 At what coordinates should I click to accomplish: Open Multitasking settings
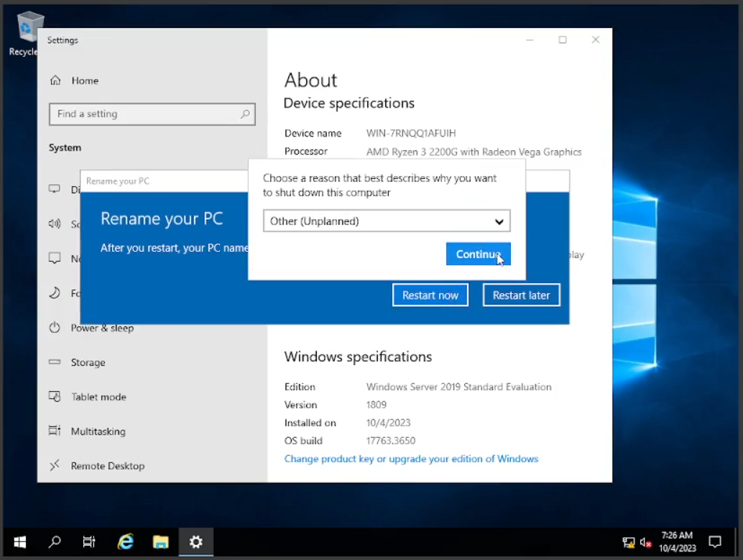click(x=98, y=431)
